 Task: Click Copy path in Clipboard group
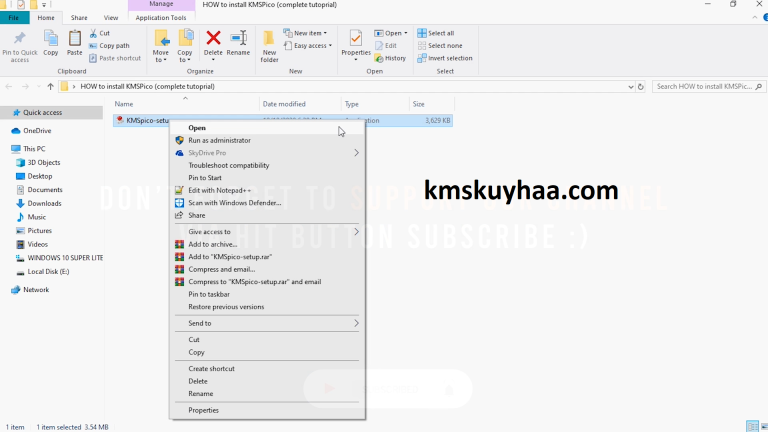[x=109, y=46]
